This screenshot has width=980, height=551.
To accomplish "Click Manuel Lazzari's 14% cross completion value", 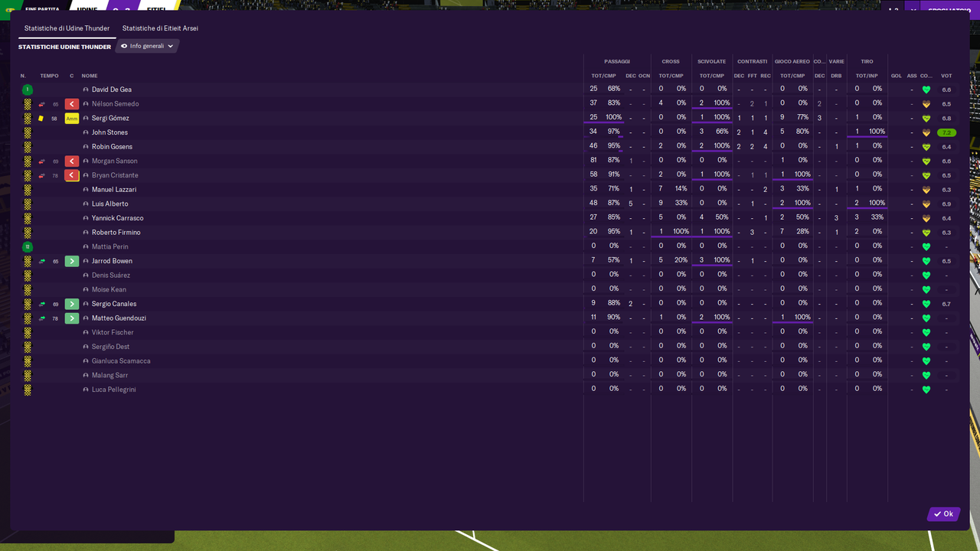I will [x=681, y=188].
